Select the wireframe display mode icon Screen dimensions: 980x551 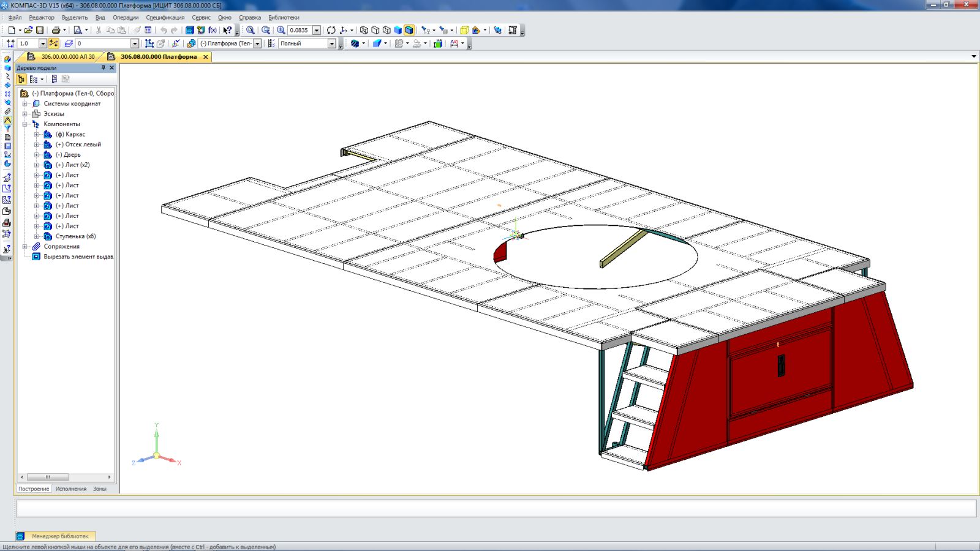[364, 30]
